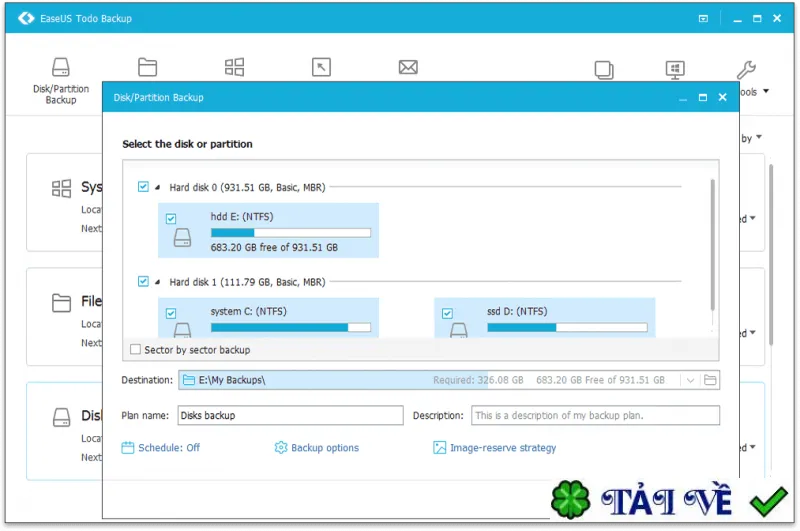This screenshot has width=800, height=531.
Task: Click the Image-reserve strategy picture icon
Action: (x=439, y=448)
